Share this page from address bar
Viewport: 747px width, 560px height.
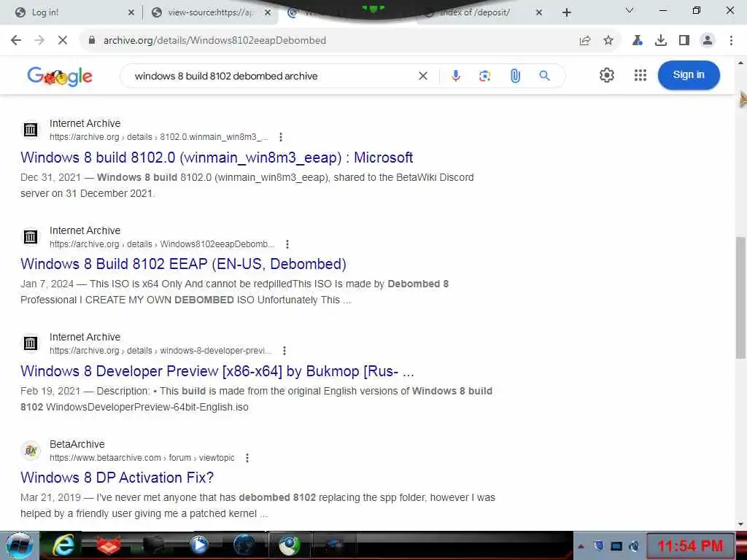click(585, 41)
